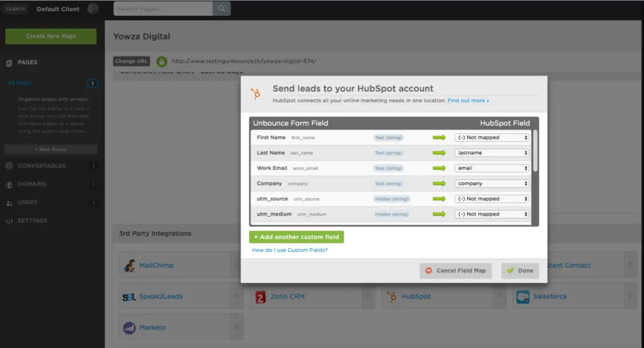Click the search magnifier icon
This screenshot has height=348, width=644.
tap(221, 8)
